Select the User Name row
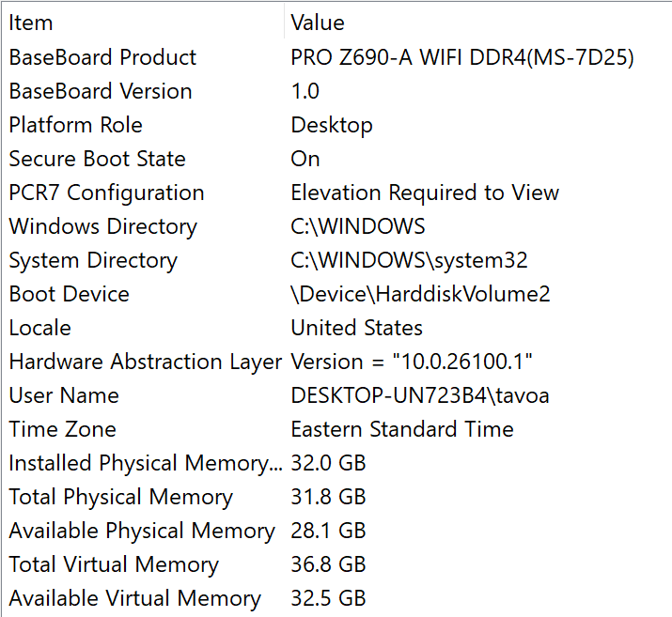672x617 pixels. pyautogui.click(x=64, y=395)
